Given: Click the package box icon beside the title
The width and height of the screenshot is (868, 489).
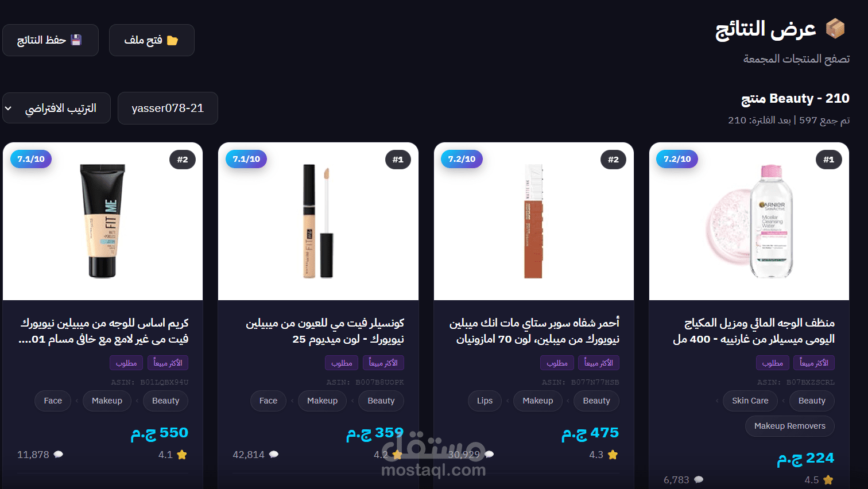Looking at the screenshot, I should (835, 29).
